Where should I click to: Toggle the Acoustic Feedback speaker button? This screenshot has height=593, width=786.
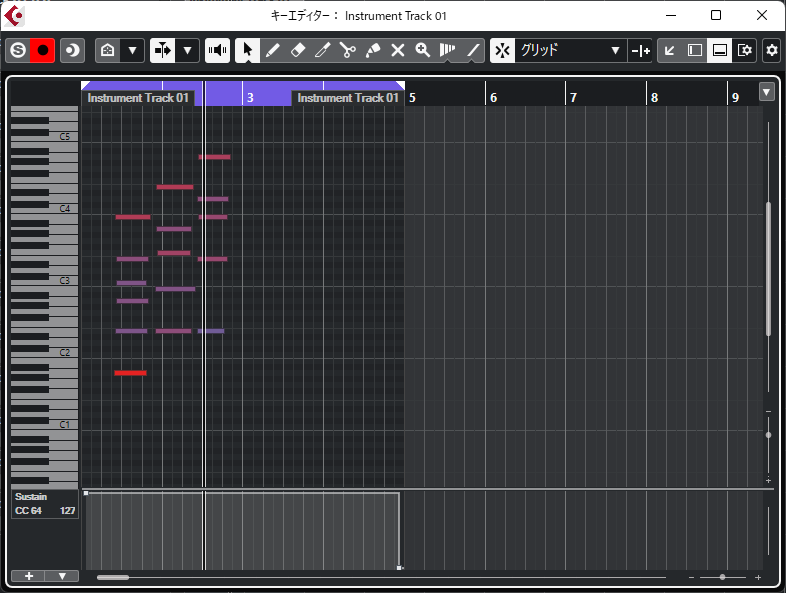tap(217, 50)
